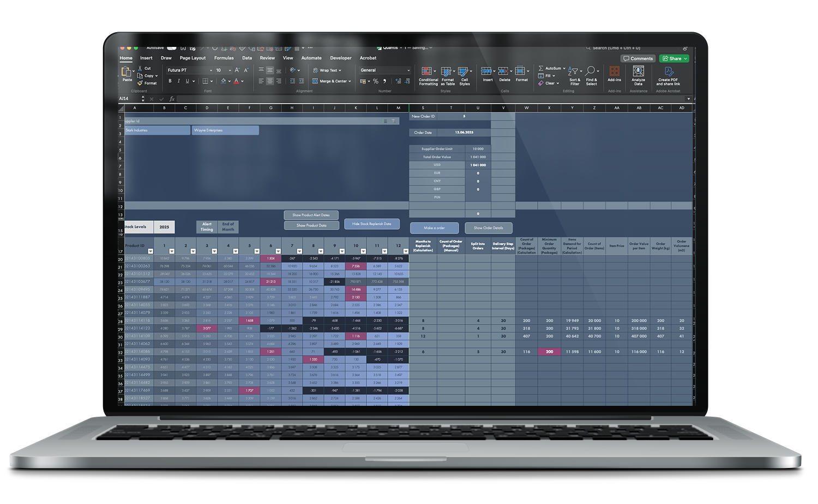818x504 pixels.
Task: Expand Wrap Text options
Action: coord(340,70)
